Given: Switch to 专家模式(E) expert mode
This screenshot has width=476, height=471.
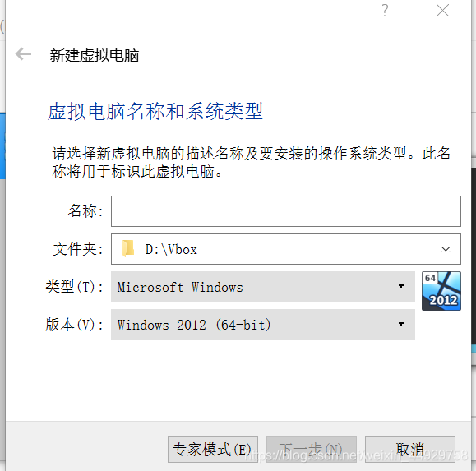Looking at the screenshot, I should click(213, 450).
